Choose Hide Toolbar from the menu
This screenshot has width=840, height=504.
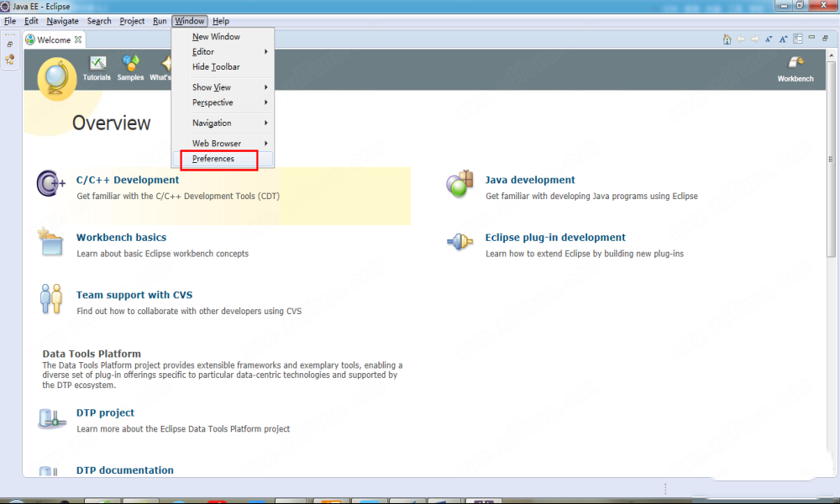[x=216, y=67]
